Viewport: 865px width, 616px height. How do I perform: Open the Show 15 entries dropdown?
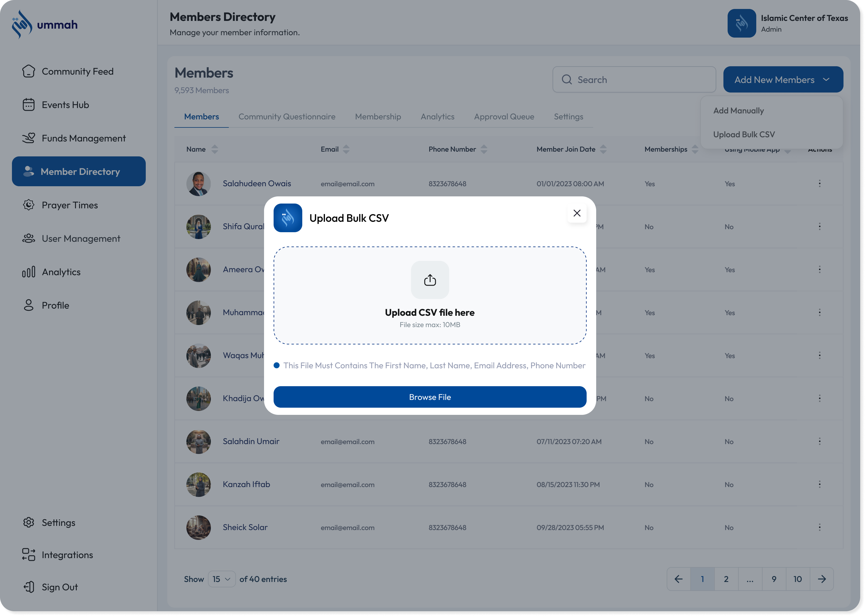coord(222,579)
